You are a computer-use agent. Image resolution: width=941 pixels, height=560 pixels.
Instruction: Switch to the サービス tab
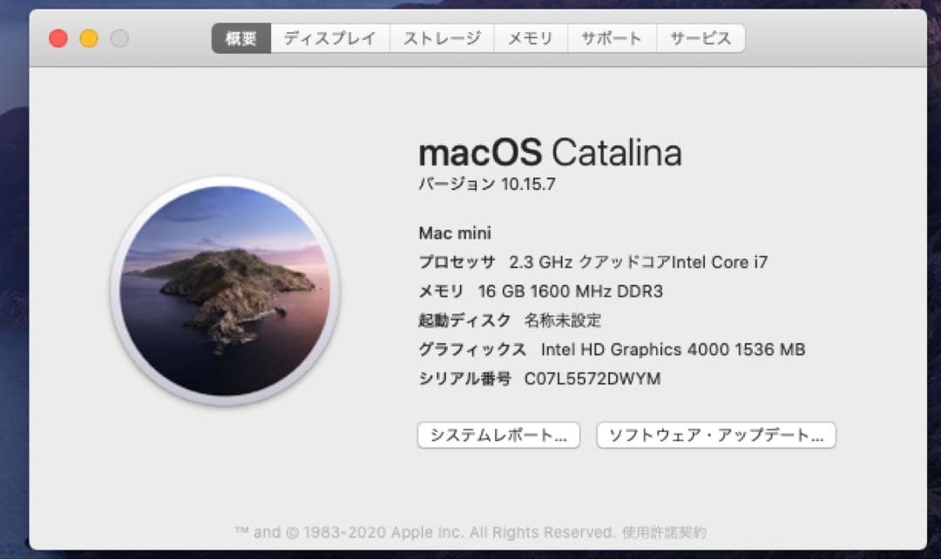tap(701, 37)
